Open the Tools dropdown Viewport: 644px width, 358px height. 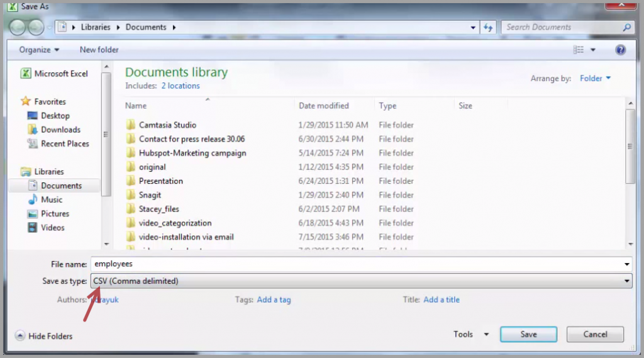click(470, 334)
